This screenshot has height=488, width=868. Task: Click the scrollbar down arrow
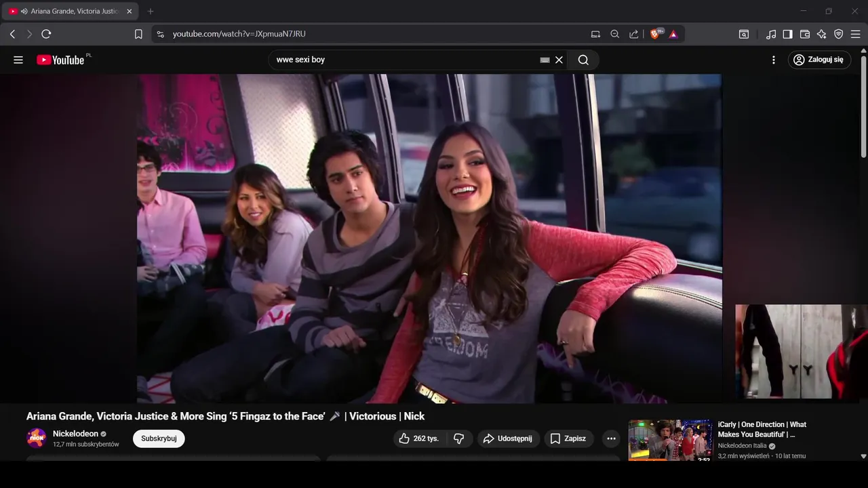click(863, 457)
